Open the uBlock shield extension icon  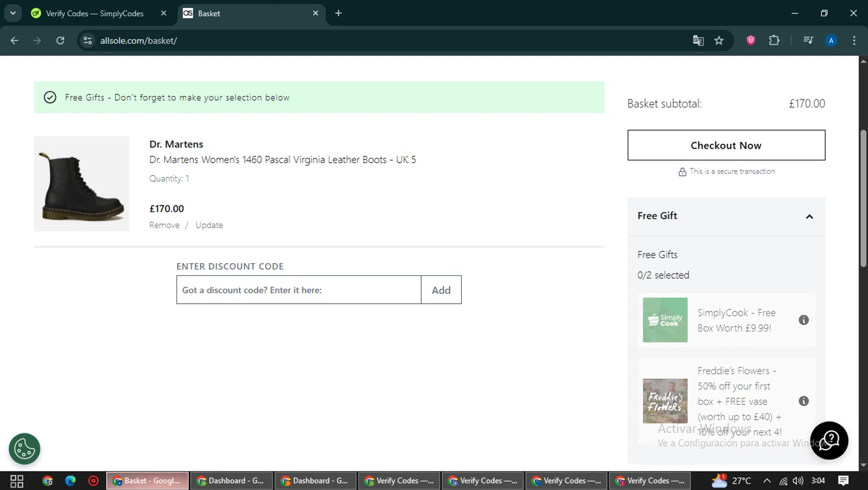[x=751, y=40]
